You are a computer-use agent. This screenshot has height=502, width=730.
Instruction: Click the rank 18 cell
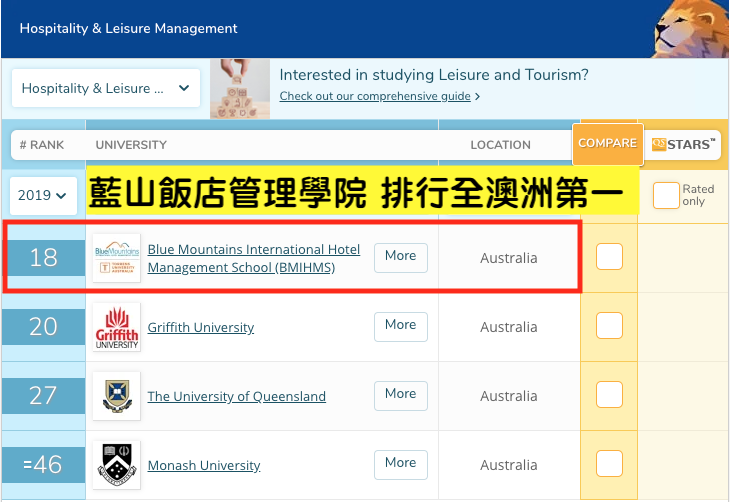pyautogui.click(x=44, y=258)
